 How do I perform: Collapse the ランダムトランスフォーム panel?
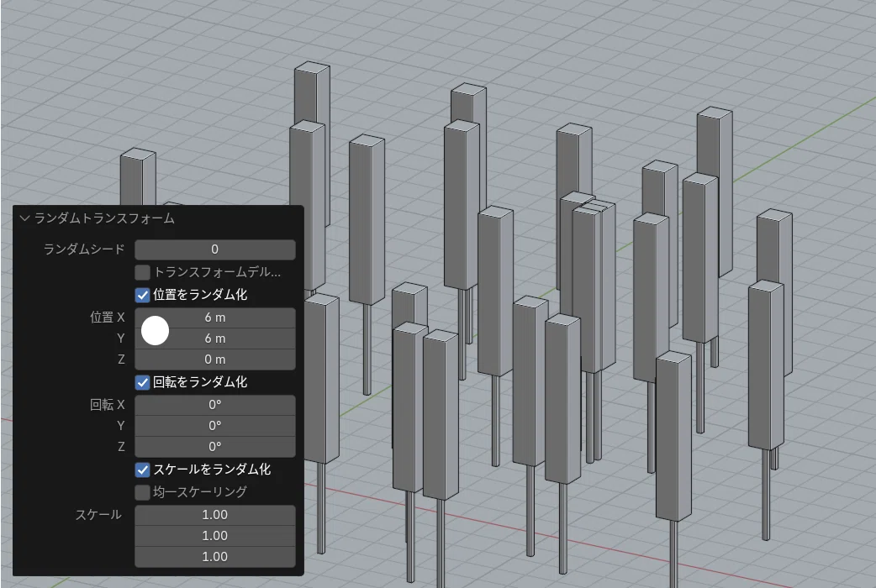pyautogui.click(x=24, y=218)
